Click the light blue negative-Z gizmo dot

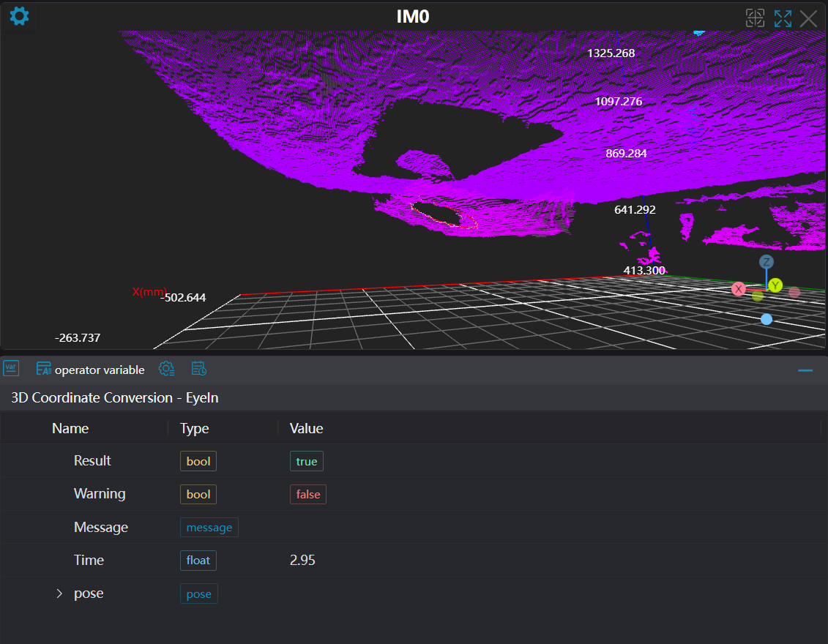767,319
